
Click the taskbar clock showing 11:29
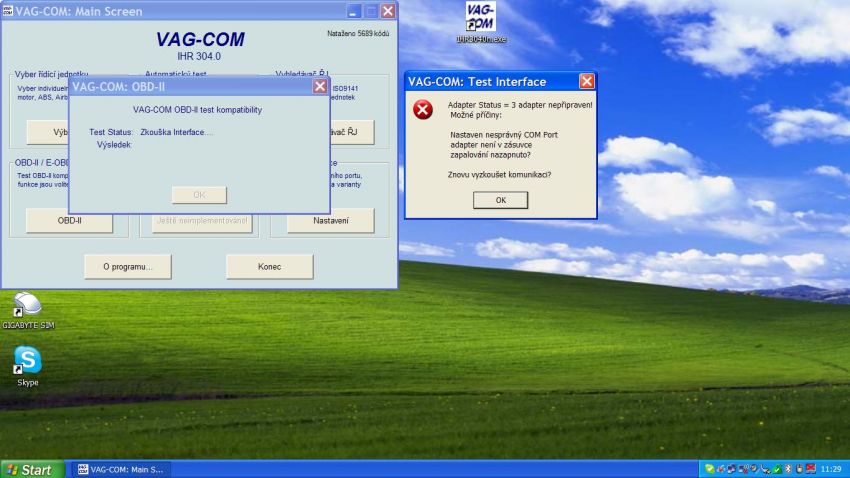tap(831, 469)
